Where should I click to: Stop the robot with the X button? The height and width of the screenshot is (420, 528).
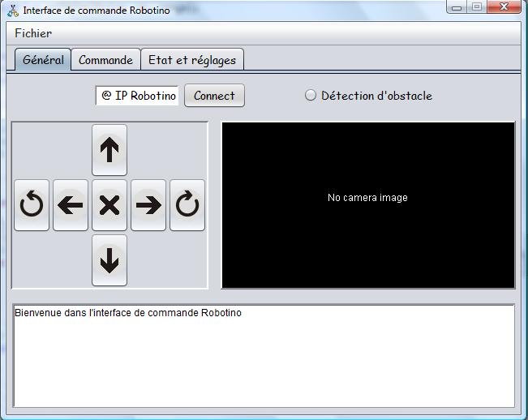pyautogui.click(x=109, y=205)
